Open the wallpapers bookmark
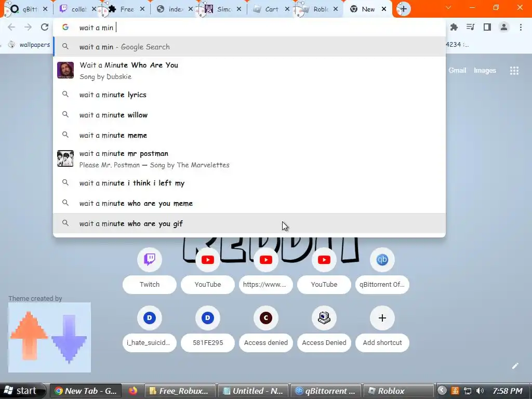This screenshot has height=399, width=532. (29, 45)
